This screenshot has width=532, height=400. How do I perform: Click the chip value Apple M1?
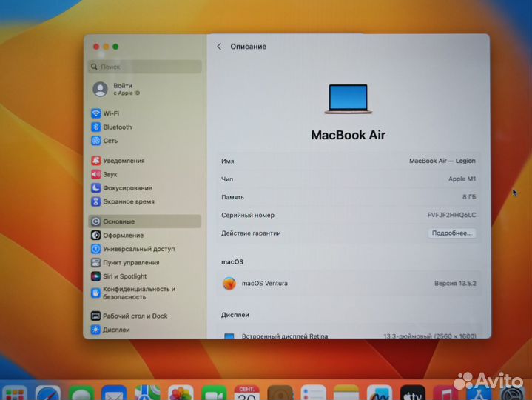pos(462,179)
